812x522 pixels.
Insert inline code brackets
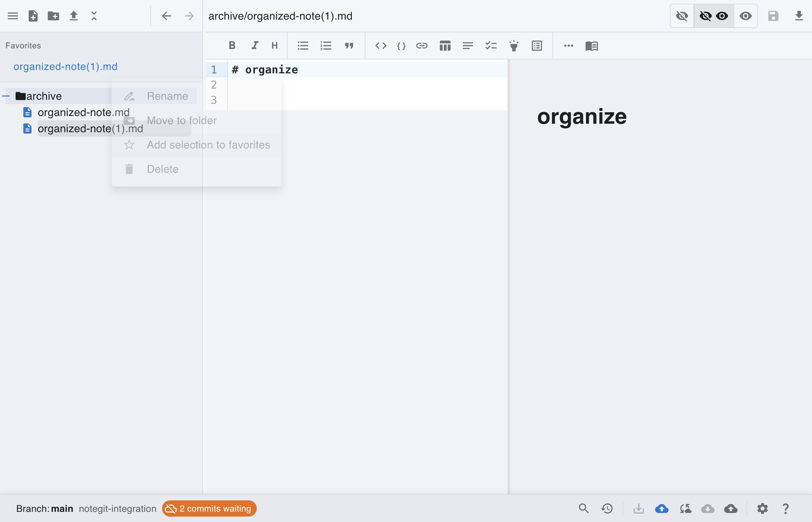tap(381, 45)
